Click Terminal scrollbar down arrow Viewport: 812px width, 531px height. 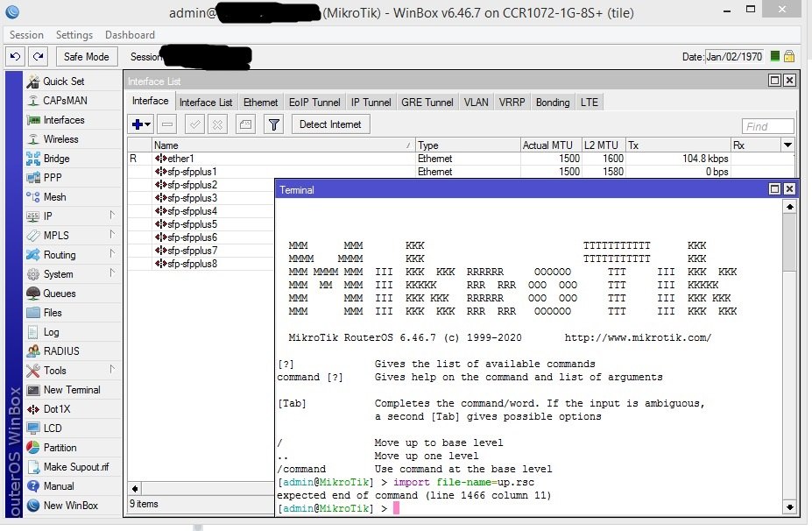(x=789, y=507)
